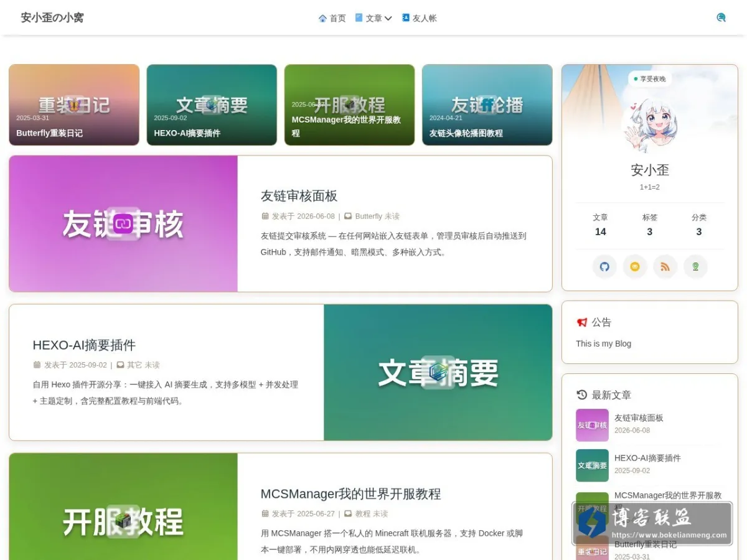This screenshot has height=560, width=747.
Task: Open the MCSManager我的世界开服教程 top card
Action: click(349, 105)
